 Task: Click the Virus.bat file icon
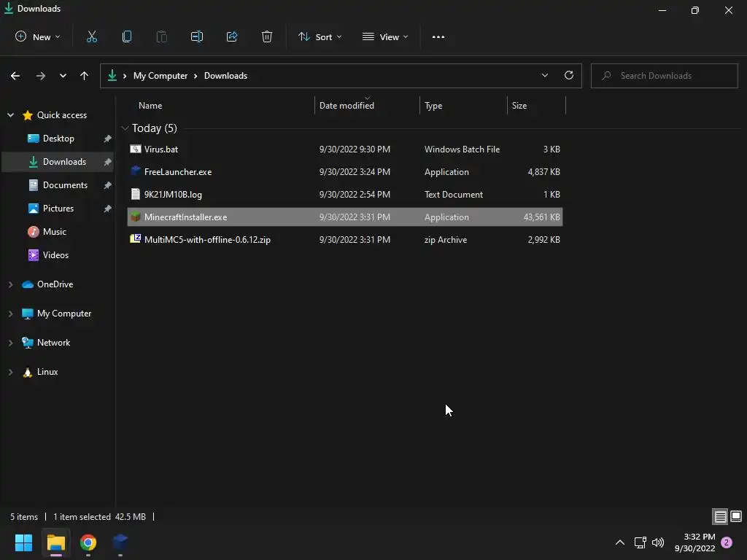pos(135,149)
